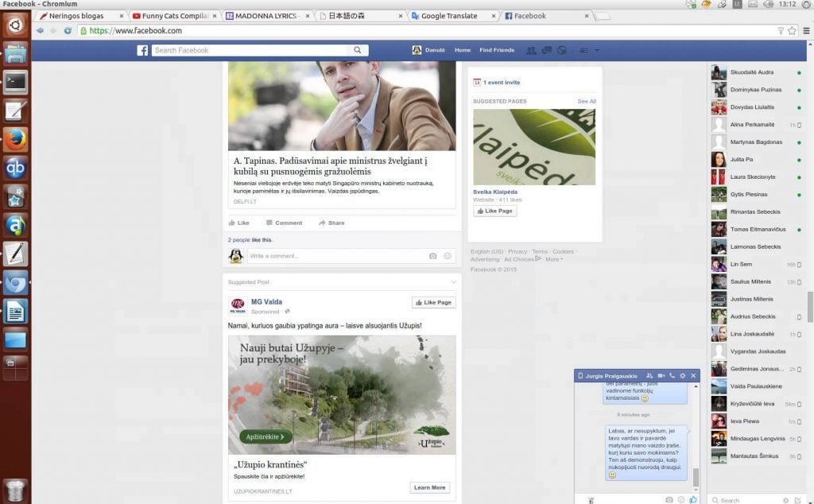Open the account dropdown arrow in header

(597, 50)
